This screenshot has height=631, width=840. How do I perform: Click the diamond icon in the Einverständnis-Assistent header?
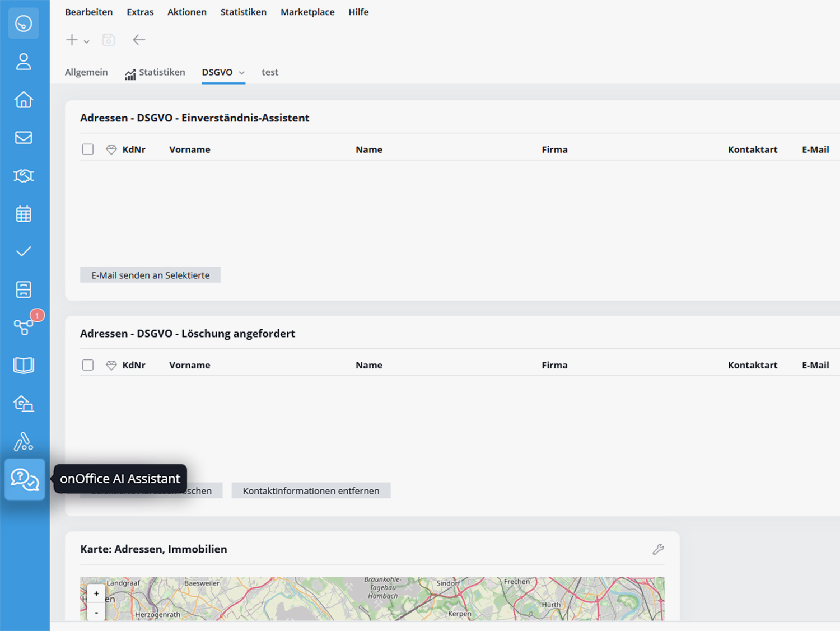click(111, 149)
